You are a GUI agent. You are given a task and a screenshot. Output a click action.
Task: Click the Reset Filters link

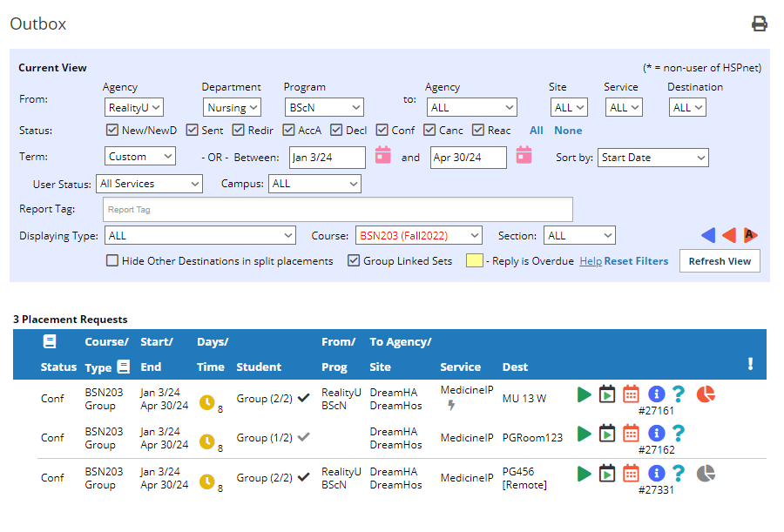pyautogui.click(x=636, y=261)
